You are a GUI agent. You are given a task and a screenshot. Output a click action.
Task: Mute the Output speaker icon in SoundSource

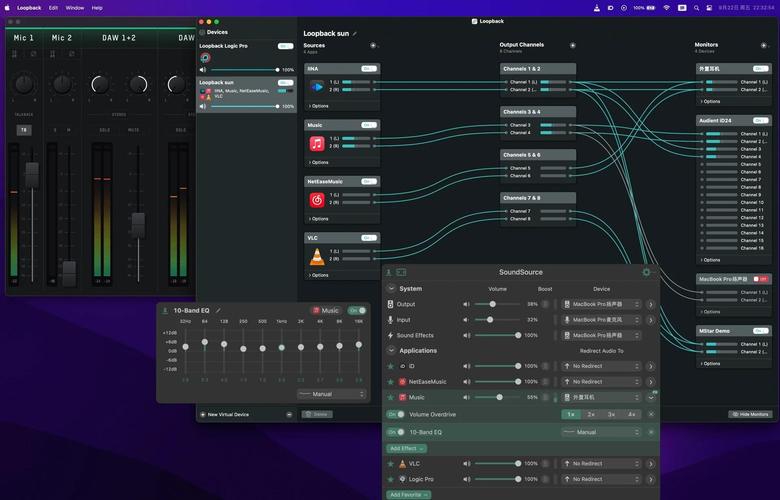pyautogui.click(x=466, y=304)
